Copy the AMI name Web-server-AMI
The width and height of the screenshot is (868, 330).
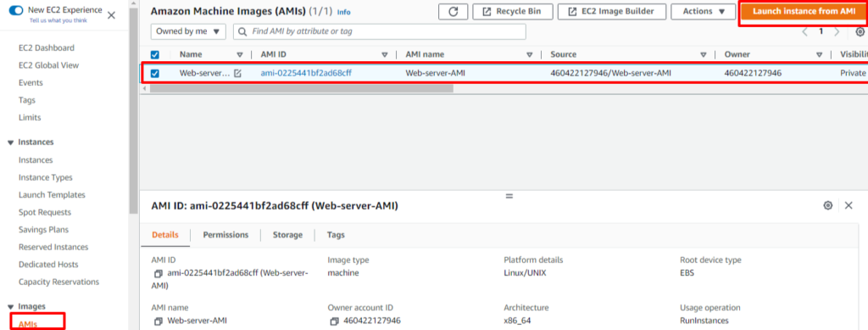(159, 322)
